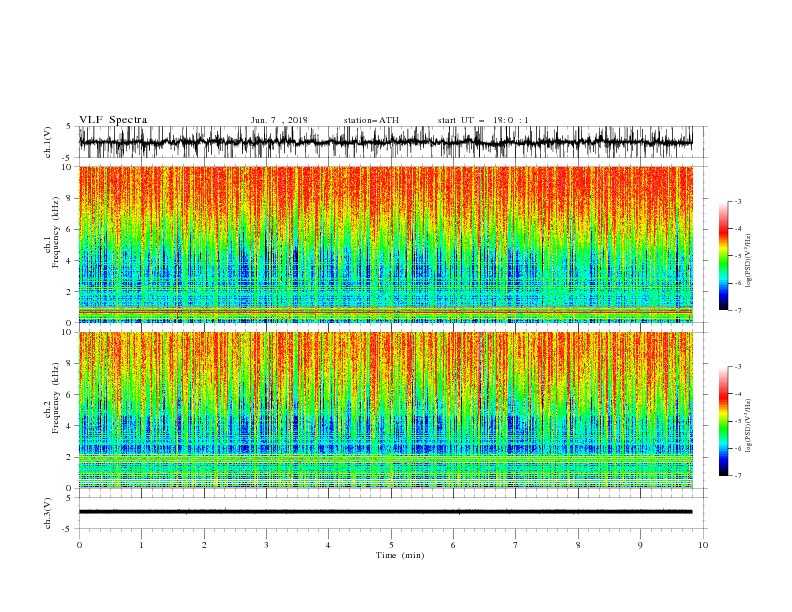Image resolution: width=792 pixels, height=612 pixels.
Task: Click the ch.2 frequency tick label "2"
Action: tap(70, 457)
